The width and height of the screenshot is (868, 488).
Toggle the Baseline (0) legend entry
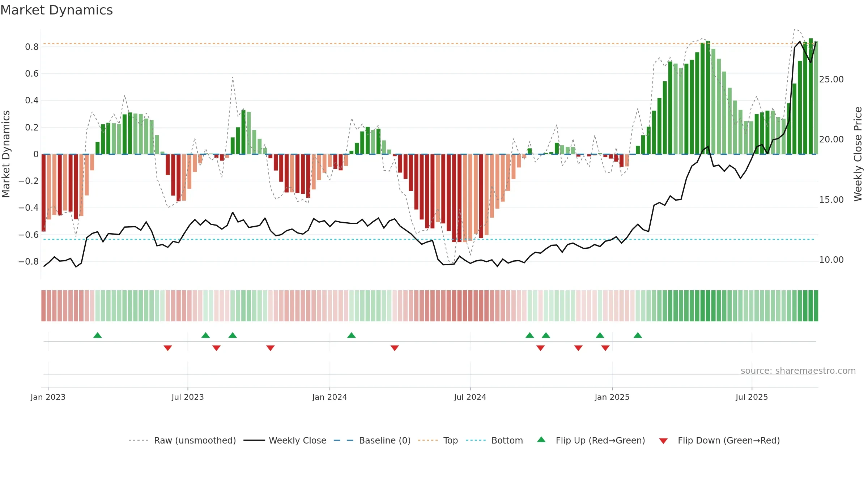[x=372, y=440]
